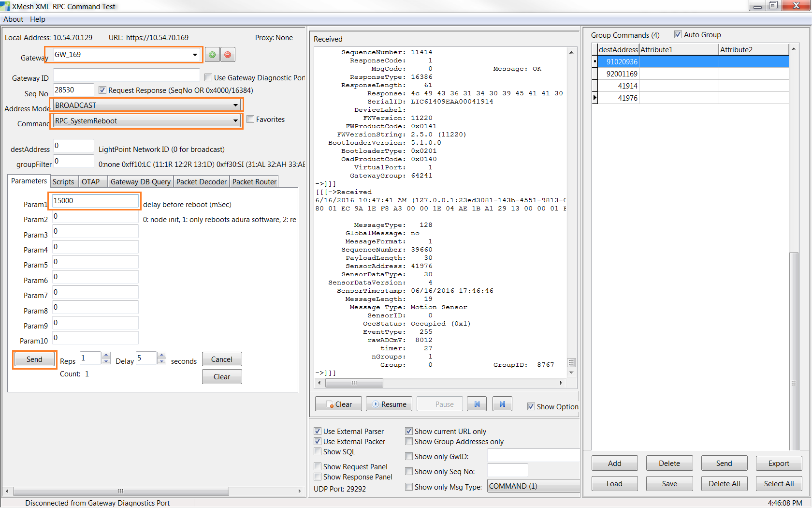
Task: Open the COMMAND (1) message type dropdown
Action: pyautogui.click(x=534, y=486)
